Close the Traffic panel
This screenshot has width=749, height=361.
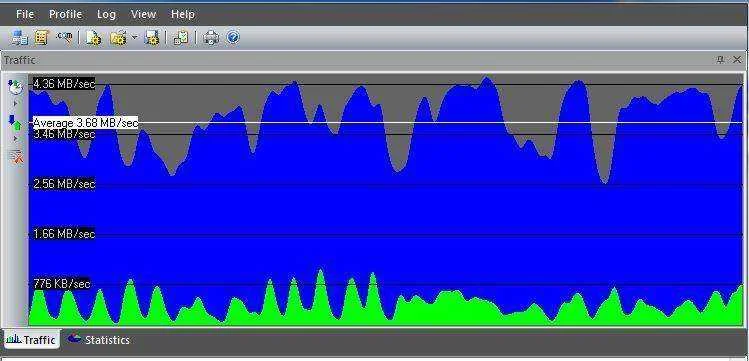tap(737, 60)
